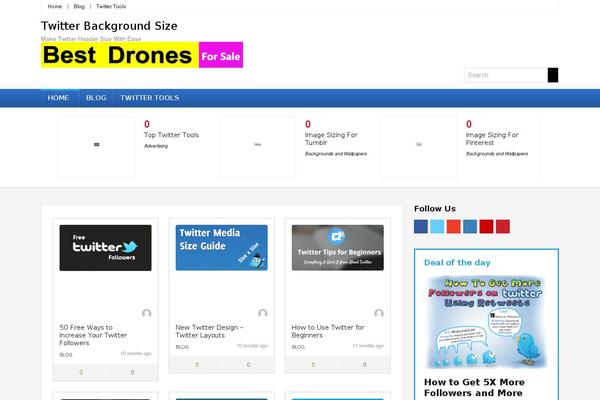Select BLOG in the blue navigation bar

[x=96, y=98]
